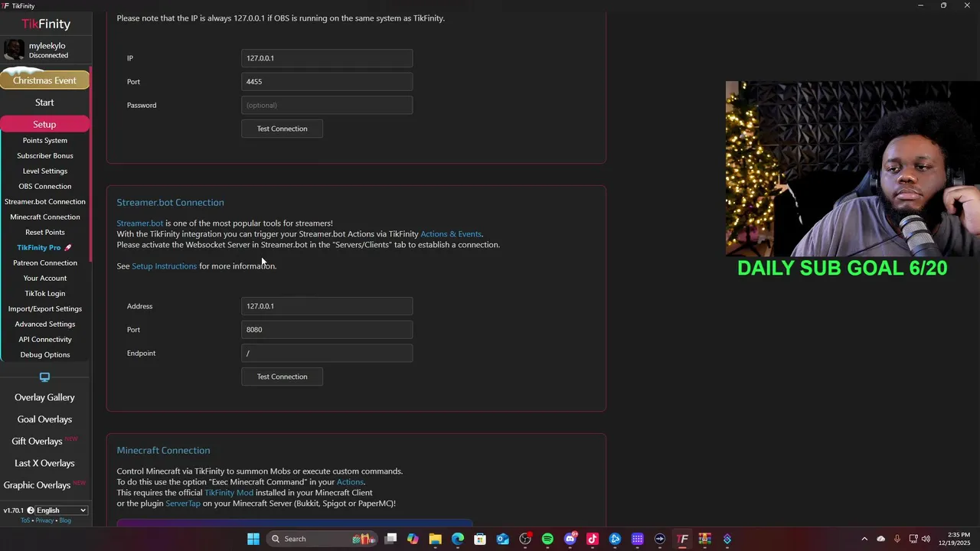Open Subscriber Bonus settings

pyautogui.click(x=44, y=155)
